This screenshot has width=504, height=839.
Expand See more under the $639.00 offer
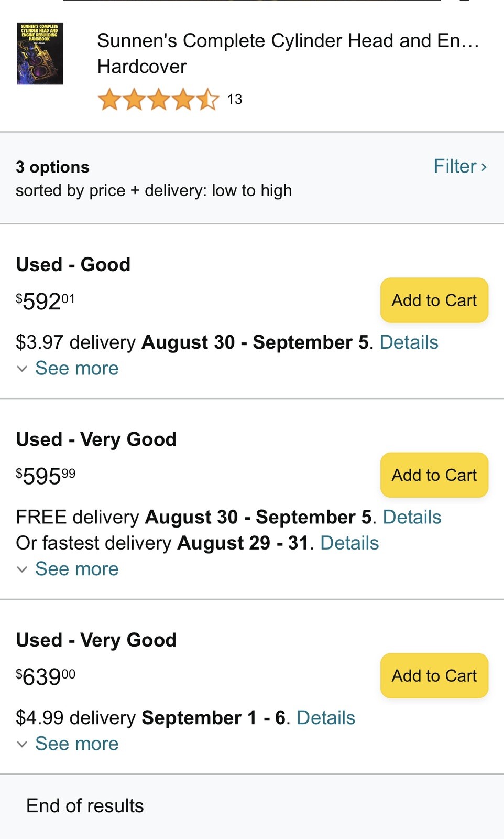76,744
